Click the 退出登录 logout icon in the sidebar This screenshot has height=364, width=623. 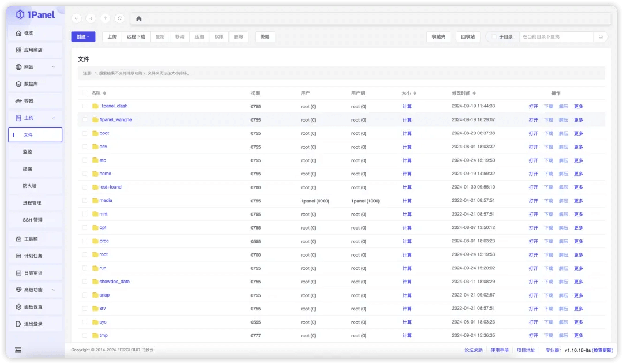[x=18, y=324]
